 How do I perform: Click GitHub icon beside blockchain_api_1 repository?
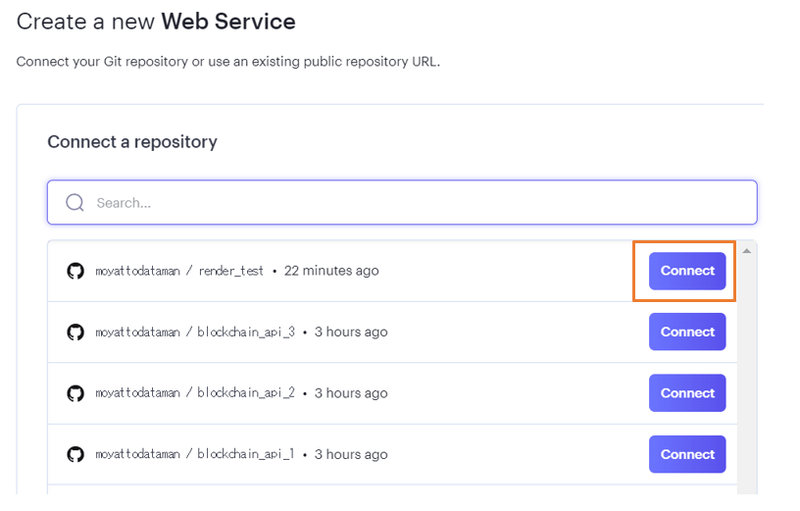(75, 454)
